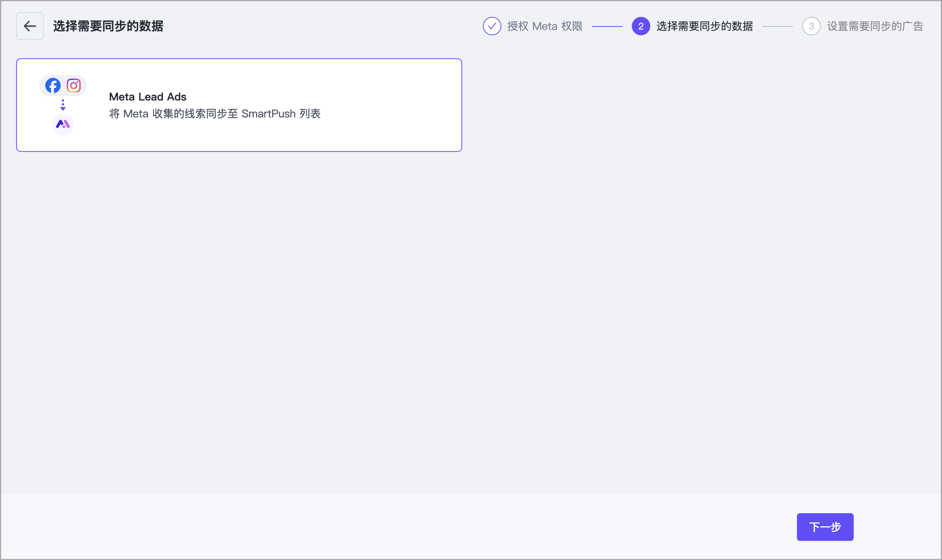Click the purple line after step 1
This screenshot has height=560, width=942.
click(x=607, y=26)
